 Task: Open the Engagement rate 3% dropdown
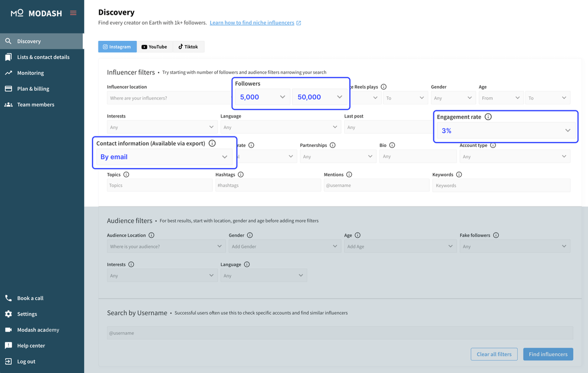pyautogui.click(x=506, y=130)
